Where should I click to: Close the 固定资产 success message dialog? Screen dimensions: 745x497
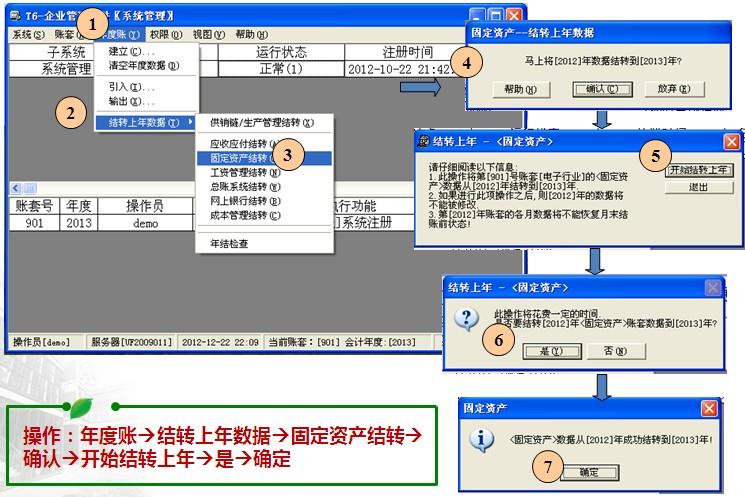coord(708,409)
